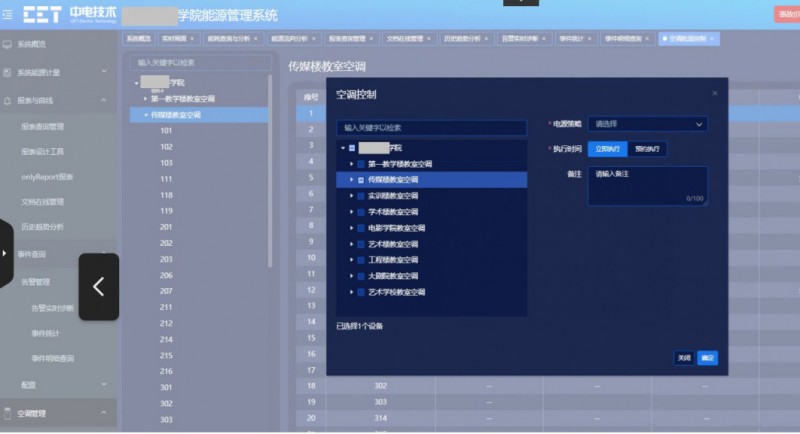The height and width of the screenshot is (434, 800).
Task: Expand the 第一教学楼教室空调 node in the dialog tree
Action: click(x=351, y=164)
